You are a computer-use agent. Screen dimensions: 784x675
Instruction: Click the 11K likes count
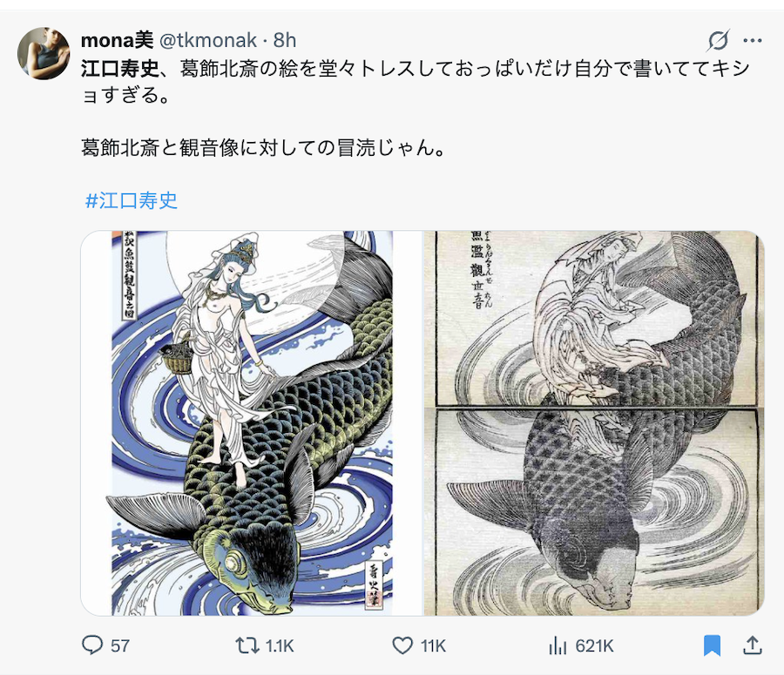(x=433, y=646)
